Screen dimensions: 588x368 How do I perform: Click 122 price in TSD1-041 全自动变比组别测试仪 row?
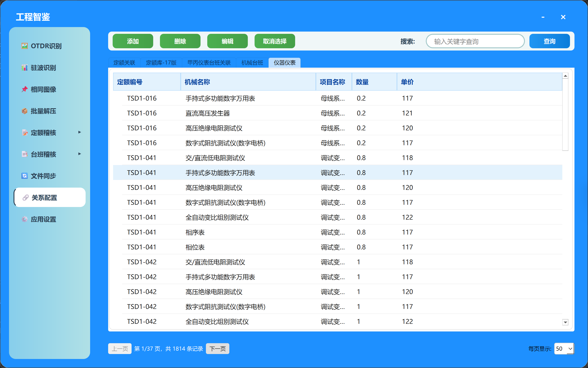click(407, 217)
